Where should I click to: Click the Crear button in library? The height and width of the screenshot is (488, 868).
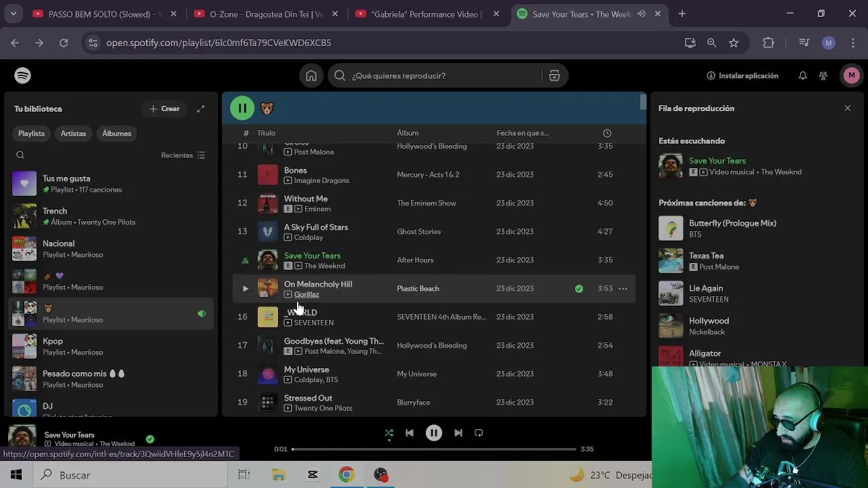tap(164, 108)
